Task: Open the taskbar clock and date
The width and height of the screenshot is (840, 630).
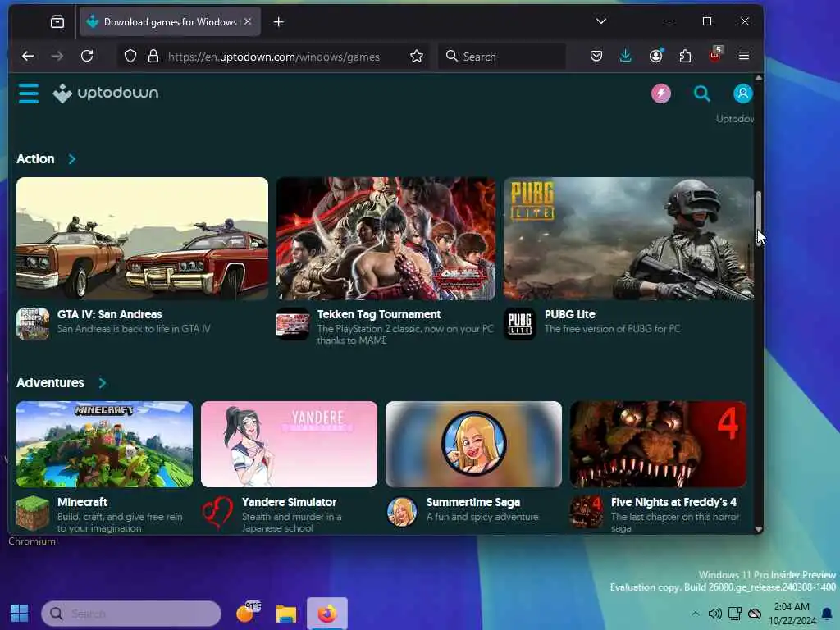Action: [x=792, y=614]
